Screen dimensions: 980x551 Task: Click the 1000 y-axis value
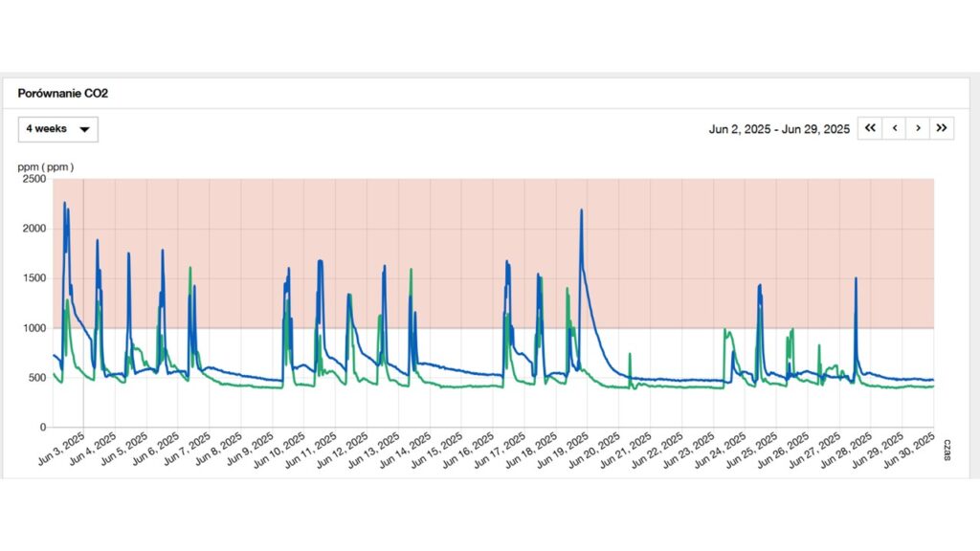[x=34, y=328]
